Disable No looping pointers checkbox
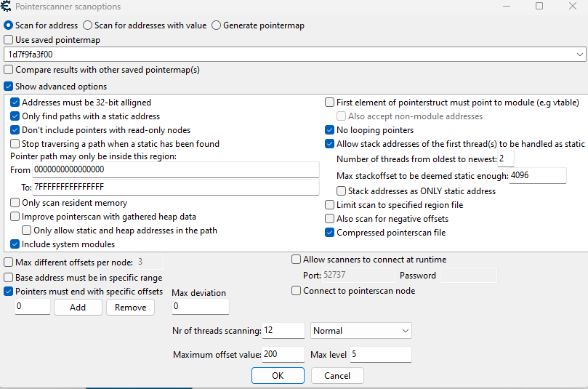The height and width of the screenshot is (389, 588). point(330,130)
